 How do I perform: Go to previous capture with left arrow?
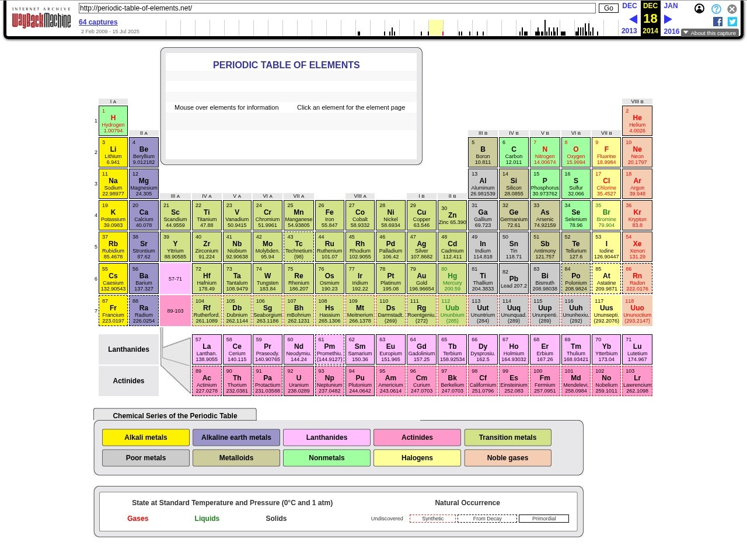[633, 19]
